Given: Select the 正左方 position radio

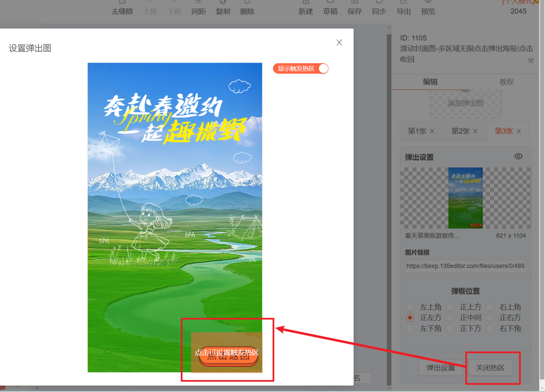Looking at the screenshot, I should point(410,318).
